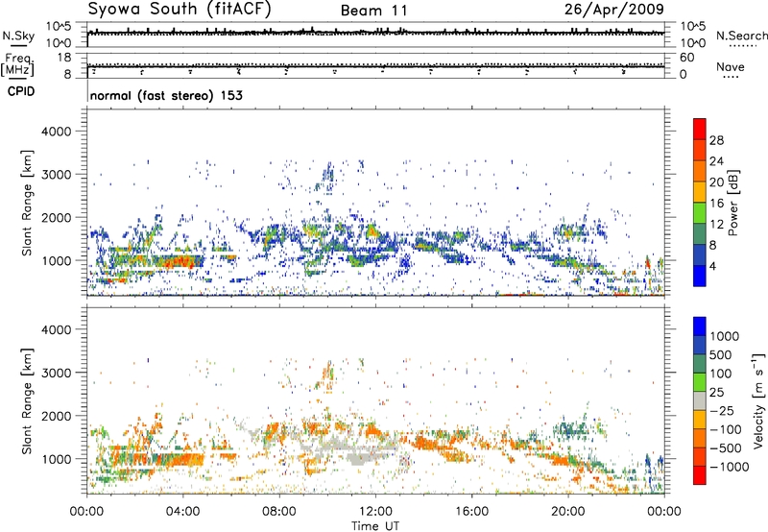Viewport: 768px width, 532px height.
Task: Click the '04:00' time tick label
Action: (x=183, y=512)
